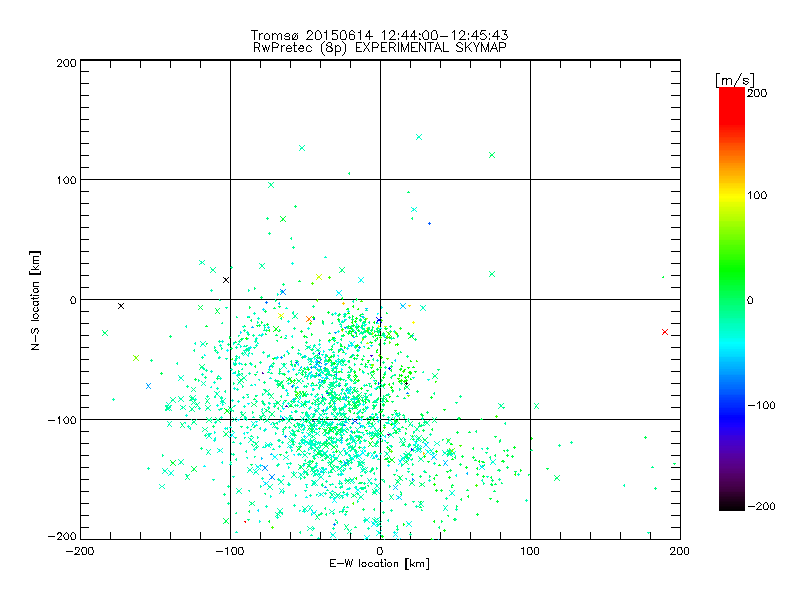Click the title line 'Tromsø 20150614 12:44:00-12:45:43'
Screen dimensions: 800x600
(379, 35)
